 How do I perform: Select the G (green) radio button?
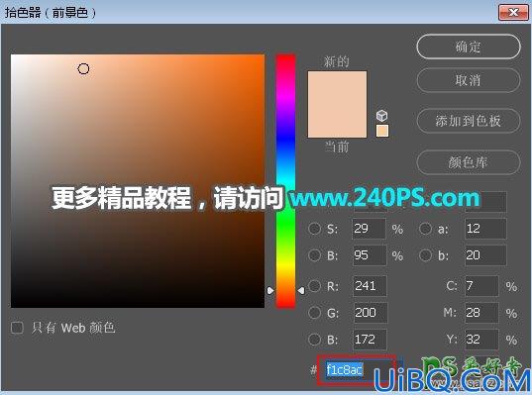click(x=314, y=313)
